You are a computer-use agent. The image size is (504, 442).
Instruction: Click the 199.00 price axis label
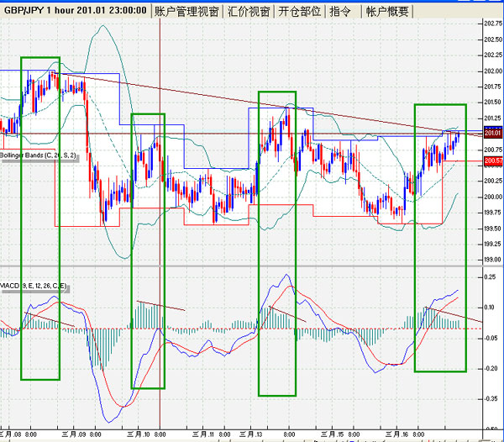[x=493, y=260]
